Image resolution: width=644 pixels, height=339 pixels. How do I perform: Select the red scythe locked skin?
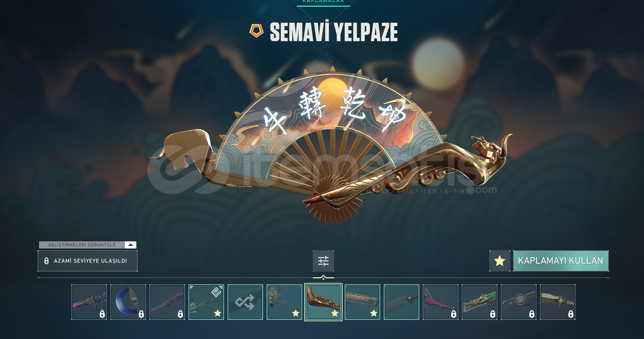tap(441, 302)
